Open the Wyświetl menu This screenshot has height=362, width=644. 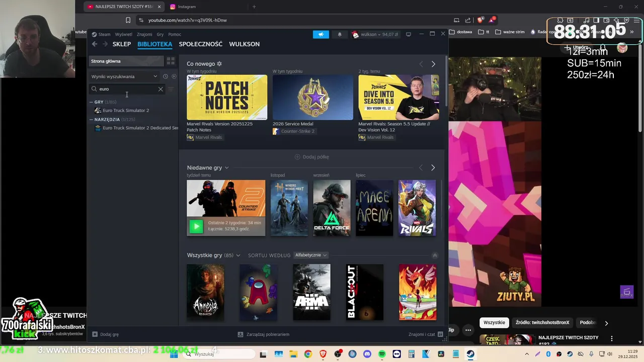[x=123, y=34]
